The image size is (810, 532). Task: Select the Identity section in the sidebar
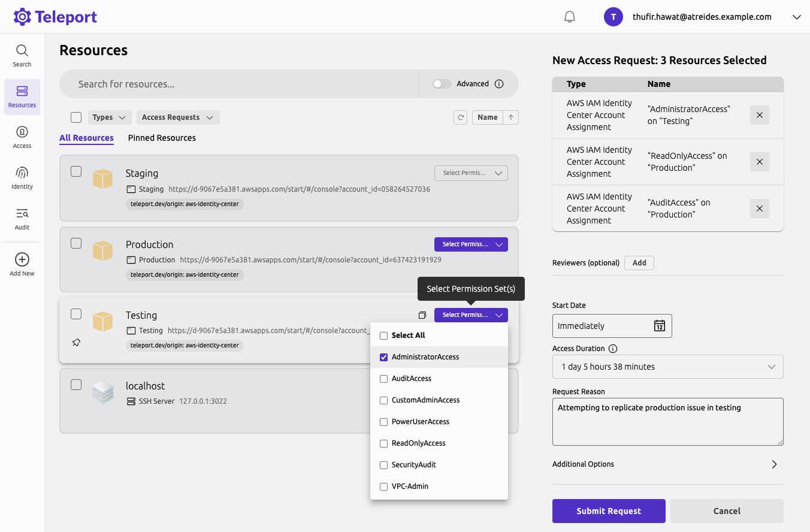pos(22,177)
